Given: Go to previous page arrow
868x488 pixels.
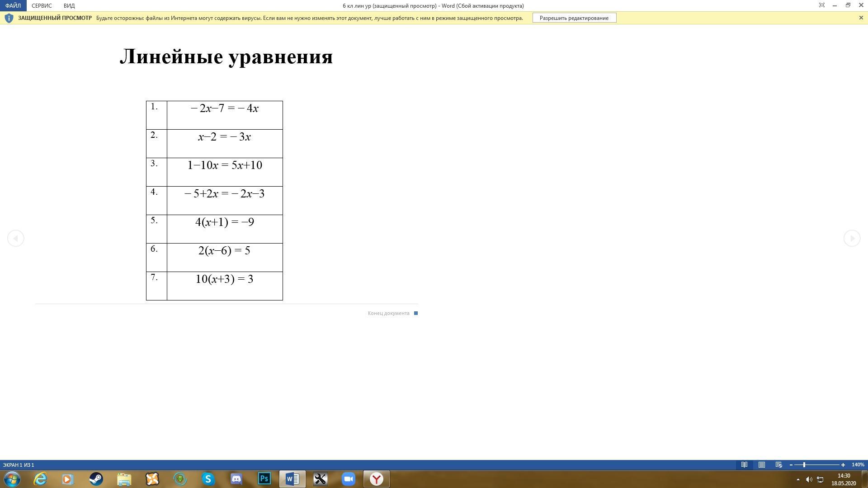Looking at the screenshot, I should pos(16,238).
